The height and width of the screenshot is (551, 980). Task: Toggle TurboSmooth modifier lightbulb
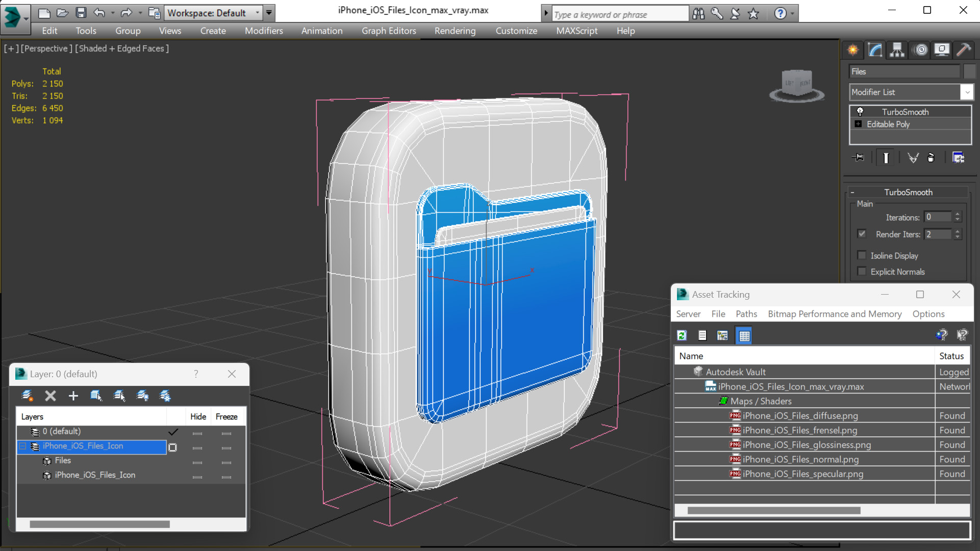860,111
